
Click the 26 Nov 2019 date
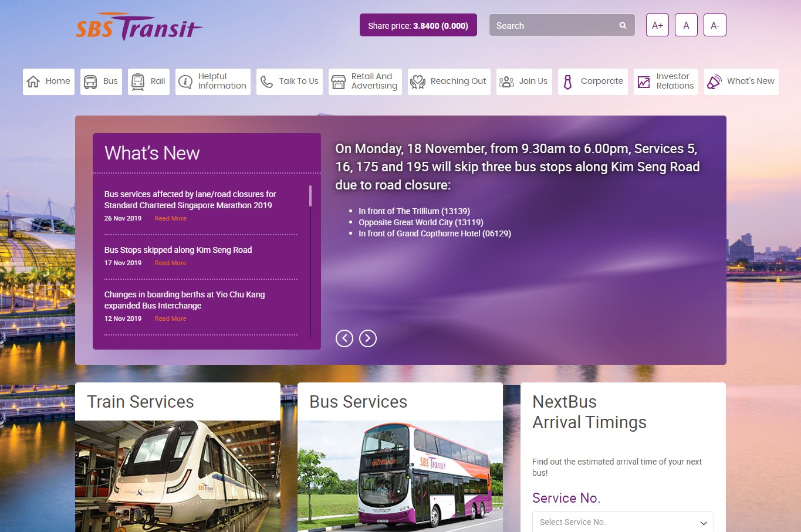pyautogui.click(x=123, y=218)
